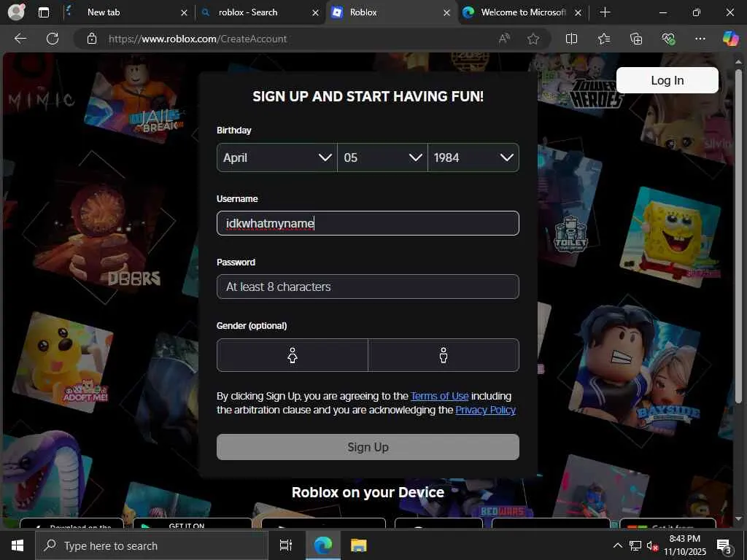
Task: Select the male gender option
Action: pos(444,355)
